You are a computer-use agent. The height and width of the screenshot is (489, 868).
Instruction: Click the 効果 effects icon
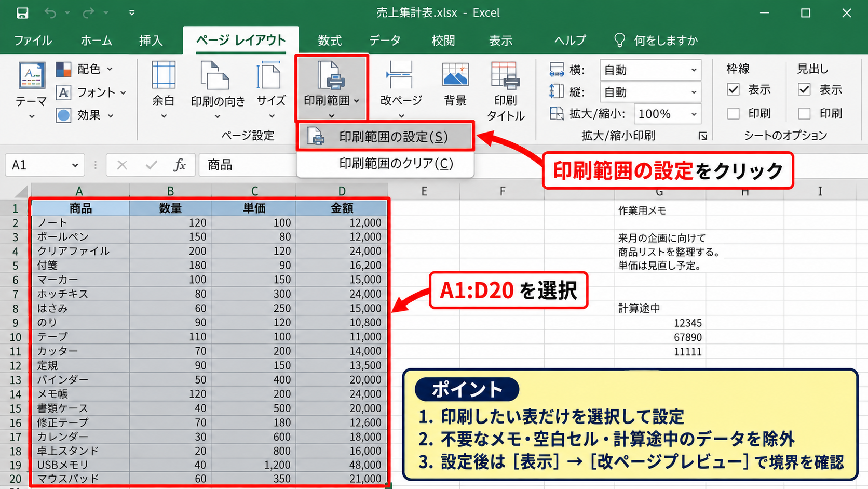click(x=63, y=115)
